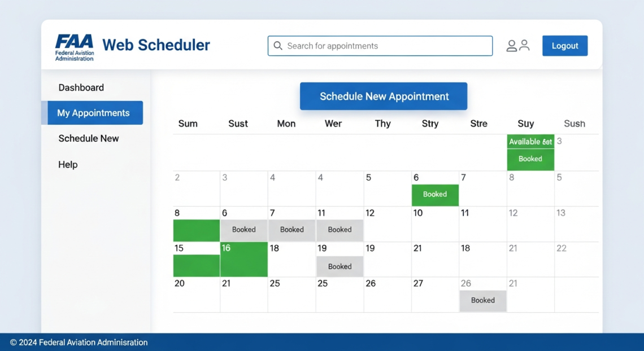644x351 pixels.
Task: Open the Dashboard sidebar entry
Action: (x=81, y=87)
